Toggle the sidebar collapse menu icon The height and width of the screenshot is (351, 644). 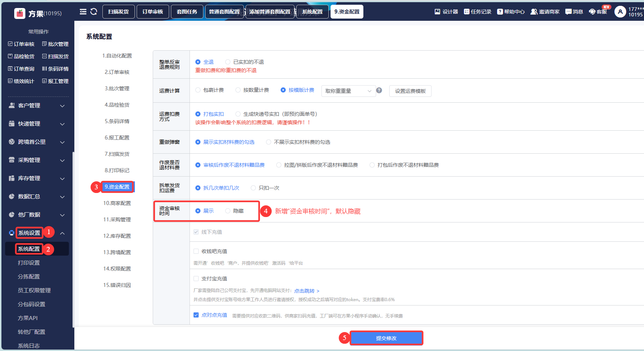pyautogui.click(x=83, y=12)
